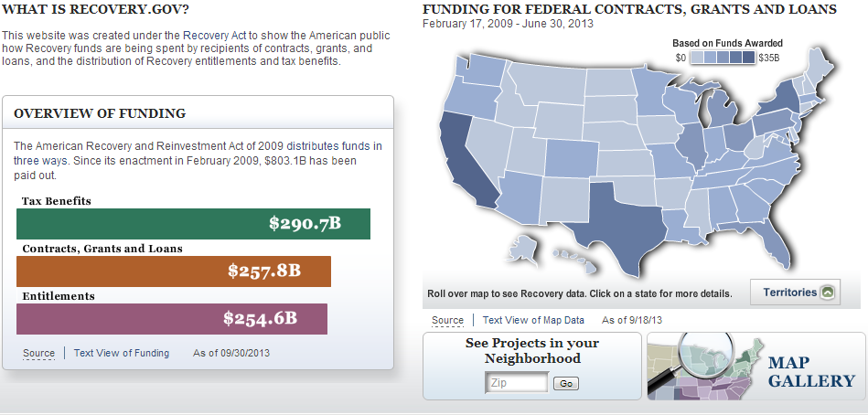The height and width of the screenshot is (415, 868).
Task: Click the lightest legend swatch near $0
Action: [x=698, y=58]
